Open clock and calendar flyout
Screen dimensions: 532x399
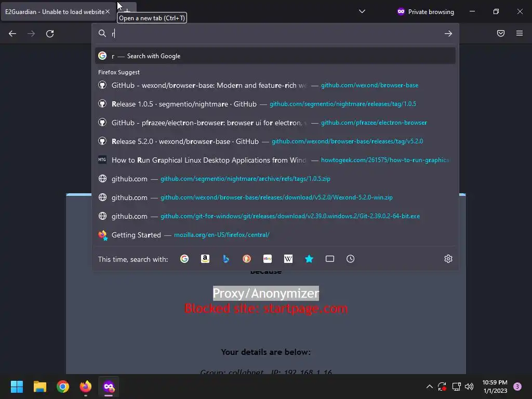[495, 387]
